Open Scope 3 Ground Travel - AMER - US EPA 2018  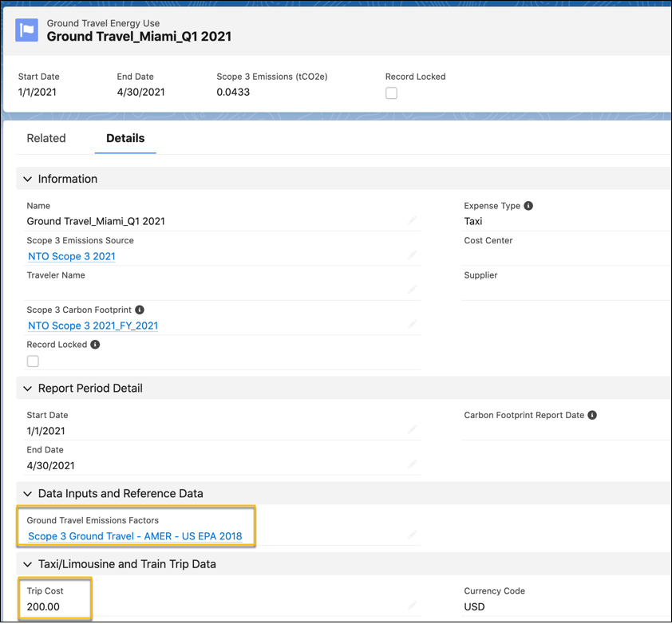tap(135, 536)
